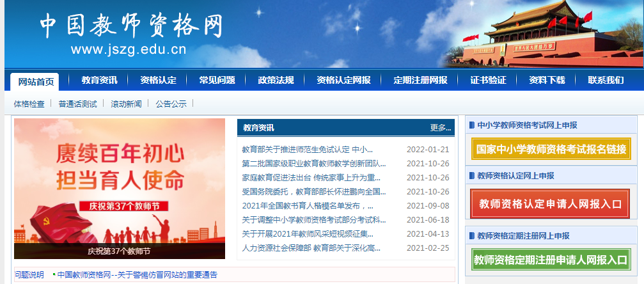The width and height of the screenshot is (644, 284).
Task: Click 教师资格定期注册申请人网报入口 green button
Action: (551, 259)
